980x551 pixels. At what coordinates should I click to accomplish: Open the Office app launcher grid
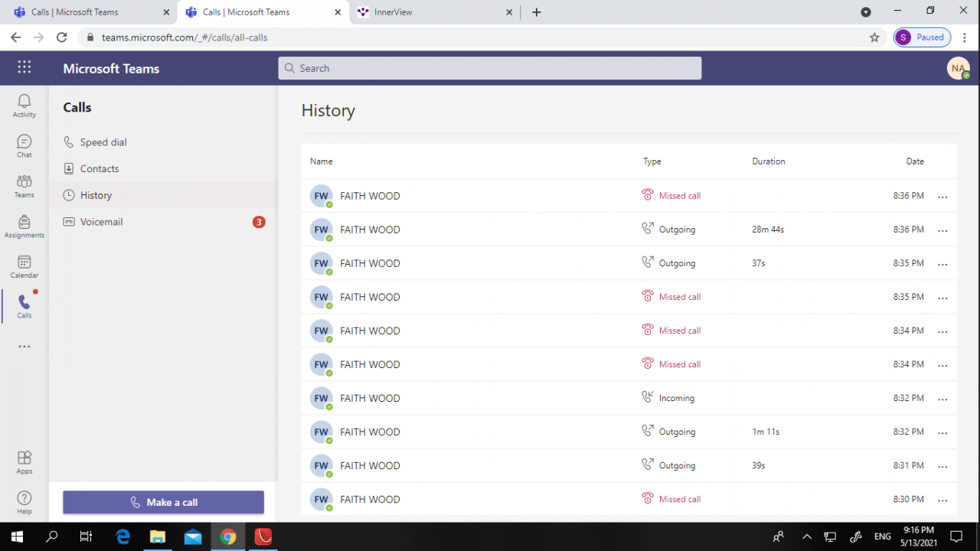click(x=24, y=67)
